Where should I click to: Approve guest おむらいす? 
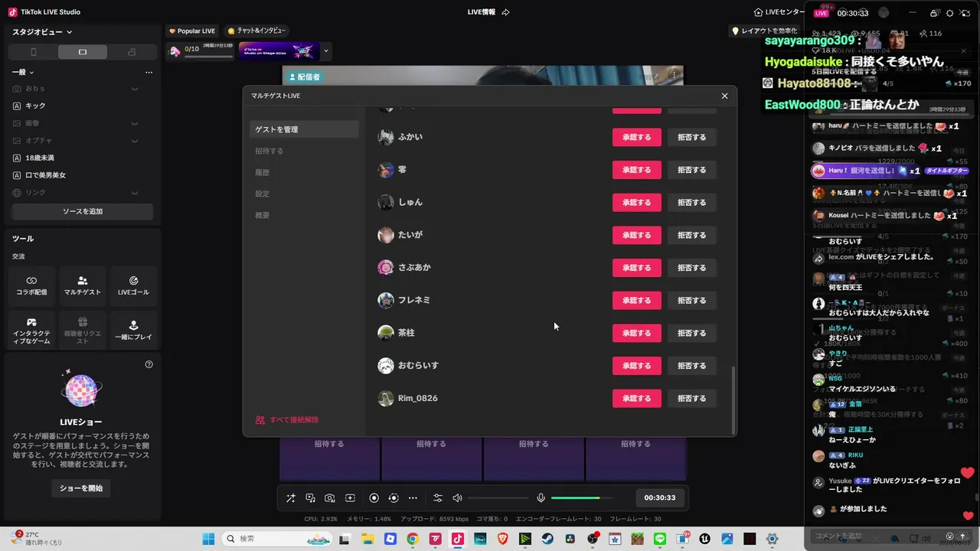click(637, 366)
